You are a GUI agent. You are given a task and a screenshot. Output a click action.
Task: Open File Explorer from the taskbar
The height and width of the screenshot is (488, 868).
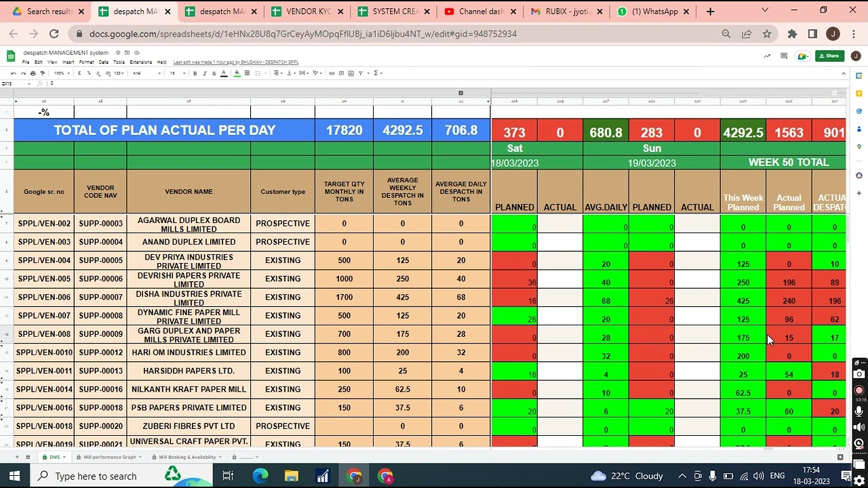click(292, 476)
